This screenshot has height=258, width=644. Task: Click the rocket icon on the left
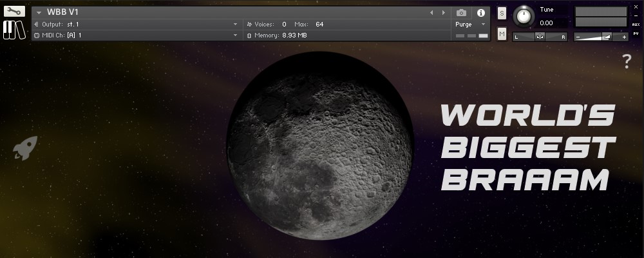point(25,148)
